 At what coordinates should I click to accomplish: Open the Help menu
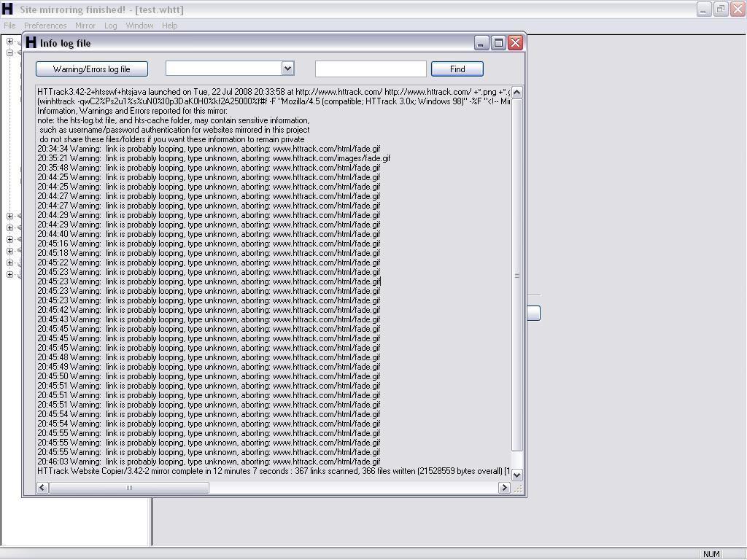click(x=169, y=26)
